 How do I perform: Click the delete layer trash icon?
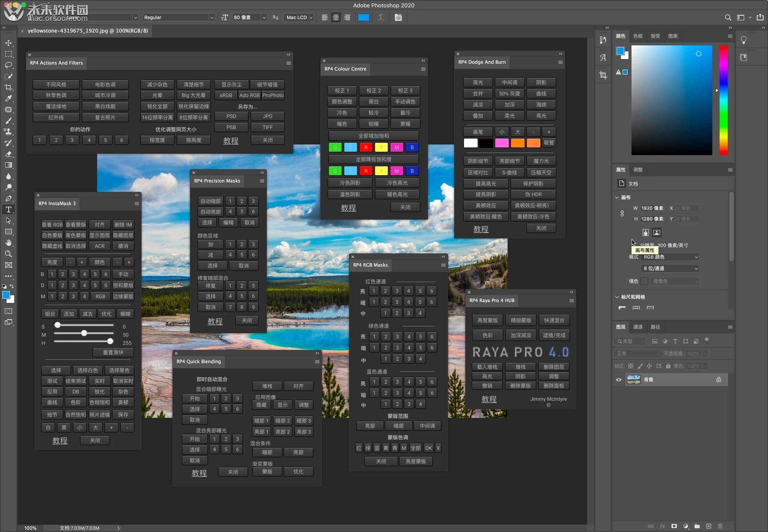pyautogui.click(x=720, y=526)
